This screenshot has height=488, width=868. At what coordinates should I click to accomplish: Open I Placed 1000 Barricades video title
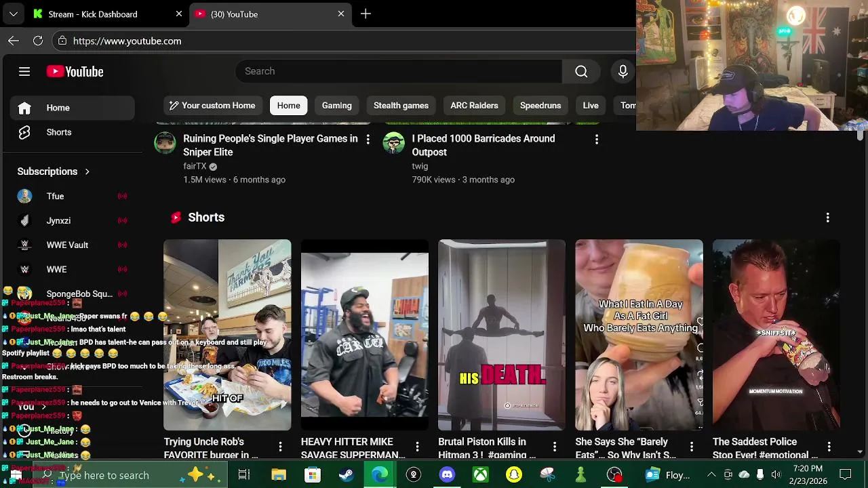pos(483,145)
